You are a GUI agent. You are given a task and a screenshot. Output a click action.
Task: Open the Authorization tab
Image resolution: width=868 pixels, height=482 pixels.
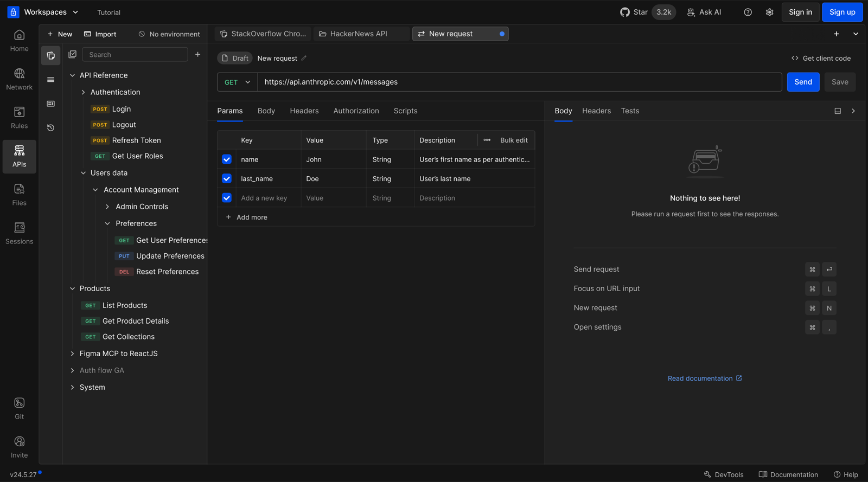click(356, 111)
